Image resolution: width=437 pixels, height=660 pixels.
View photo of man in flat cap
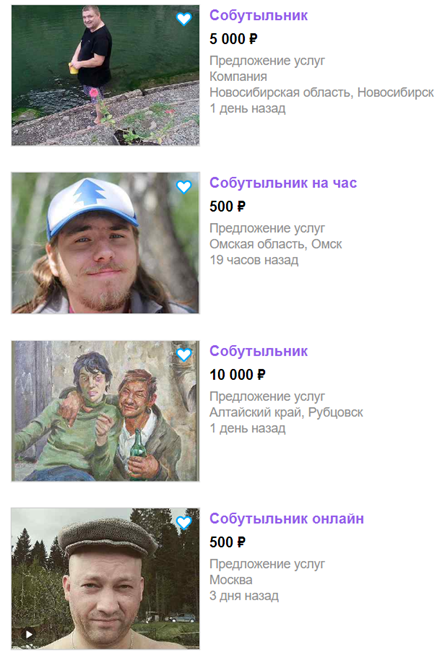coord(105,578)
